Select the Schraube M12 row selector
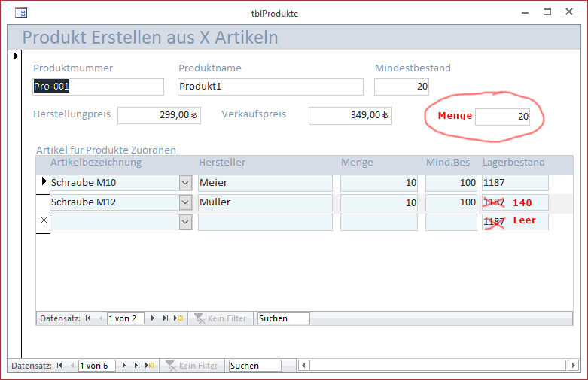Screen dimensions: 588x380 tap(43, 203)
